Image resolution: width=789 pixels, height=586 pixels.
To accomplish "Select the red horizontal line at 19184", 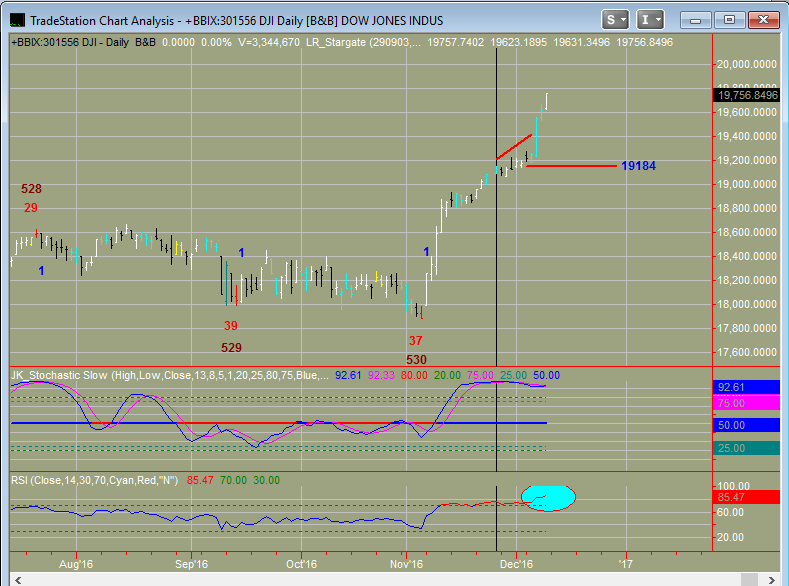I will click(x=571, y=165).
